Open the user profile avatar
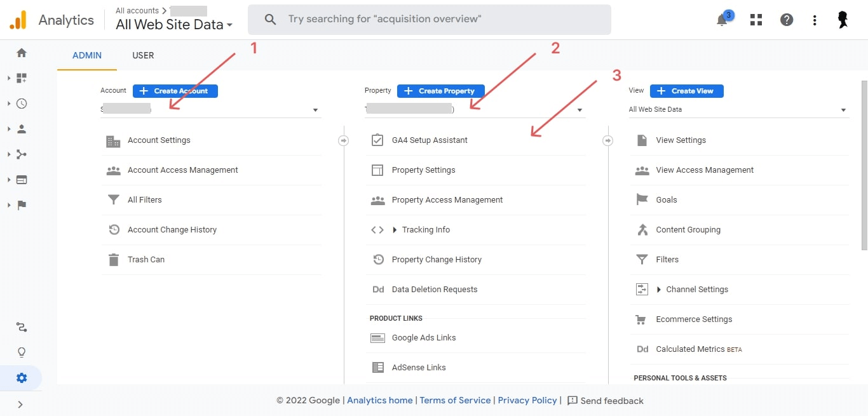The image size is (868, 416). coord(843,20)
